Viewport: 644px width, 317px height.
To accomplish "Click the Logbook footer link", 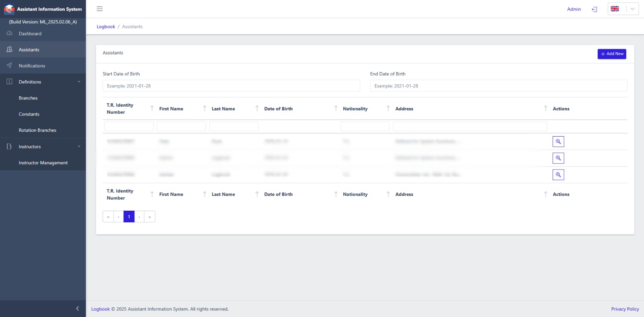I will [x=100, y=309].
